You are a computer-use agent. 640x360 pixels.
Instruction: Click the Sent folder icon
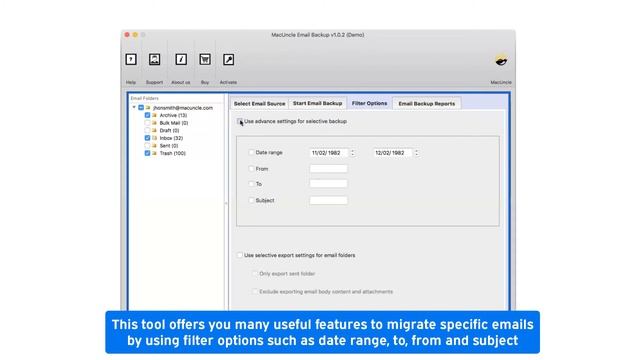pos(154,146)
